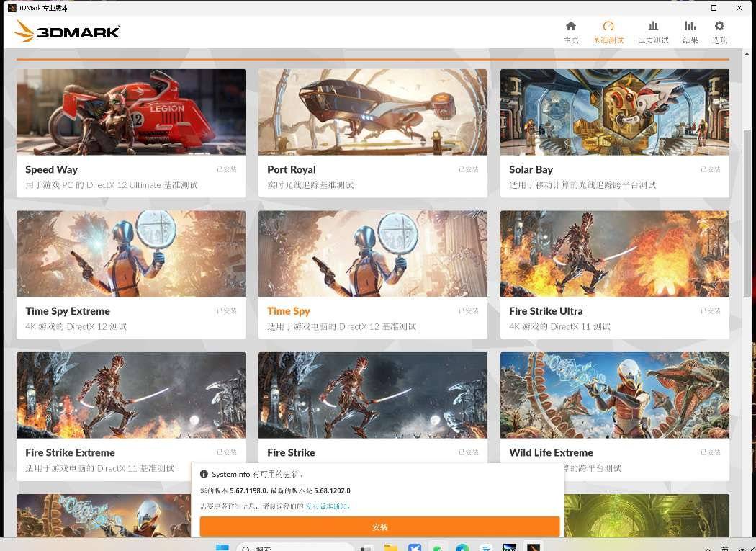Open the green benchmark thumbnail in the bottom row
756x551 pixels.
647,515
